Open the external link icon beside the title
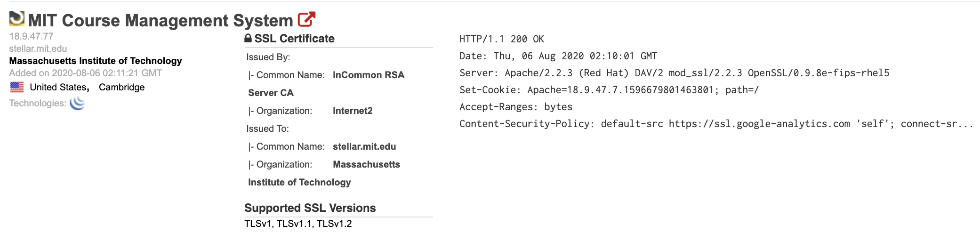980x241 pixels. click(x=306, y=19)
